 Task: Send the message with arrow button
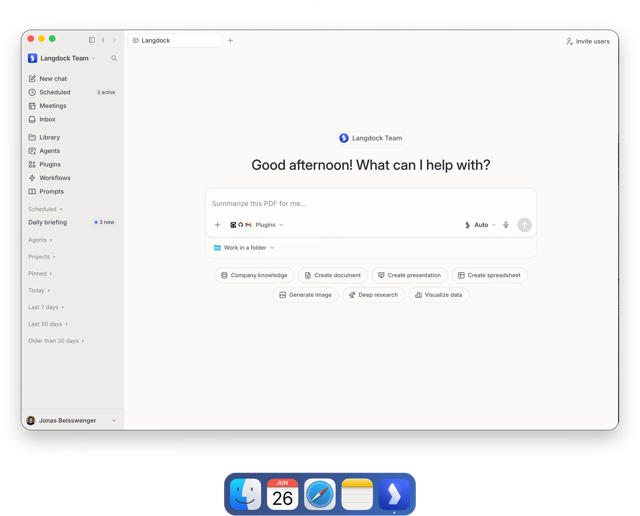(x=524, y=225)
